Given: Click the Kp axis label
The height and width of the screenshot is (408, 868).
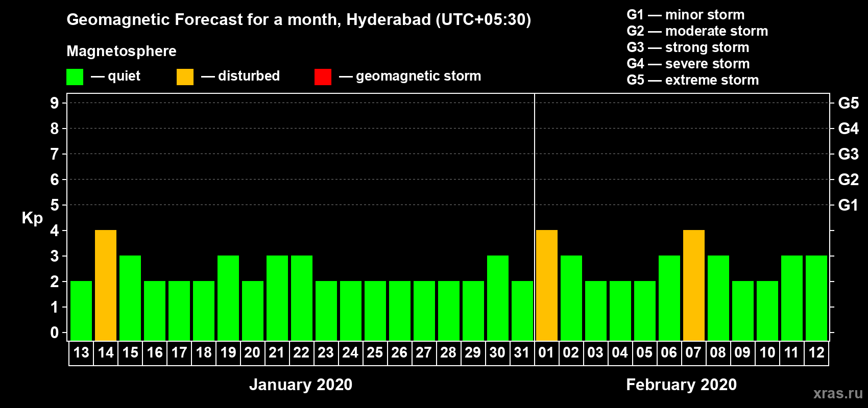Looking at the screenshot, I should 32,218.
